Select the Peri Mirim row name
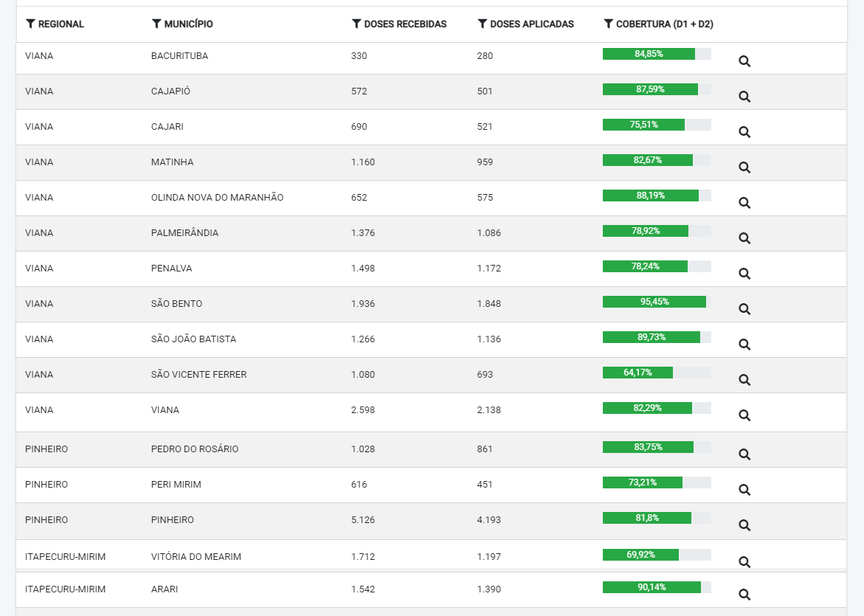This screenshot has width=864, height=616. tap(176, 484)
